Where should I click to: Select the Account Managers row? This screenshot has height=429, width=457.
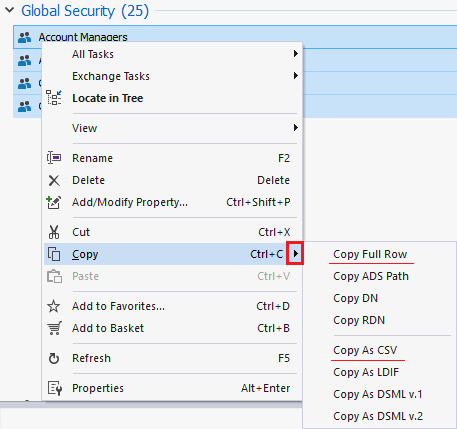[235, 37]
